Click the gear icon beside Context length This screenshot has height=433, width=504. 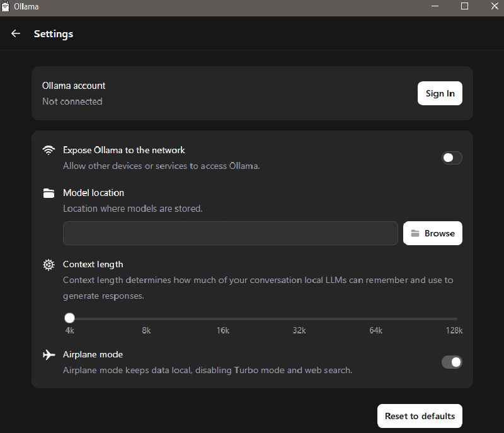click(x=49, y=265)
